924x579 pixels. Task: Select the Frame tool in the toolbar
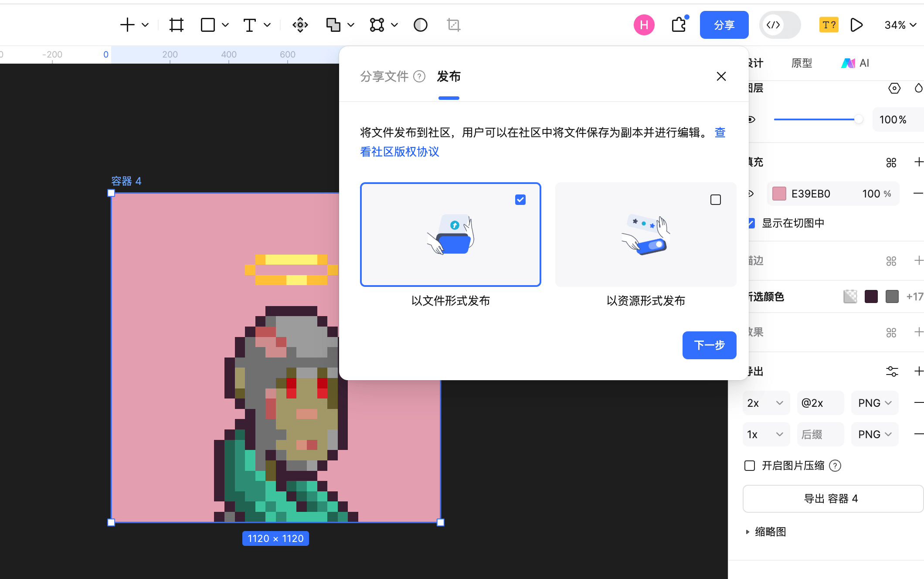[176, 25]
